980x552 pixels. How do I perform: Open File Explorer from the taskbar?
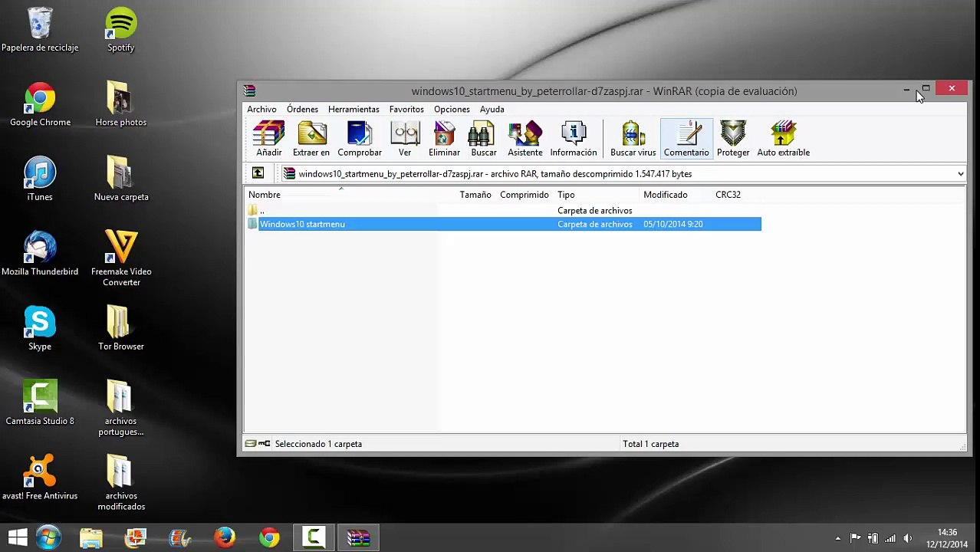tap(90, 537)
